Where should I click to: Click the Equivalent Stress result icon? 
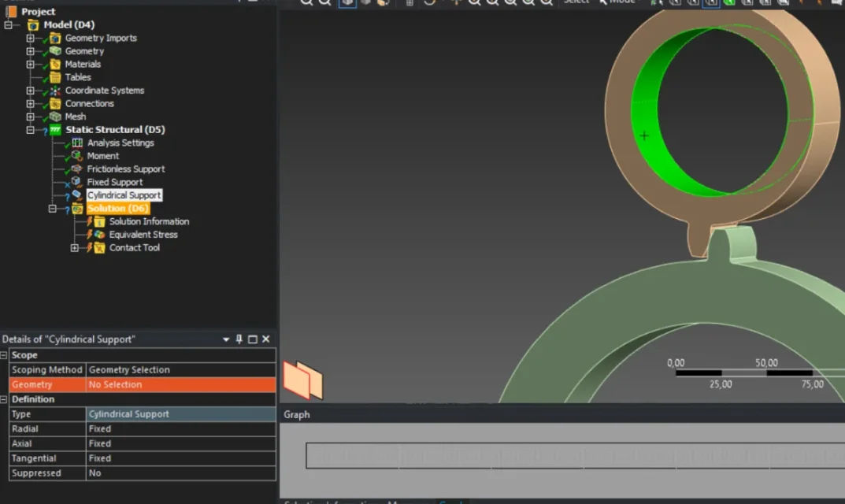click(99, 235)
